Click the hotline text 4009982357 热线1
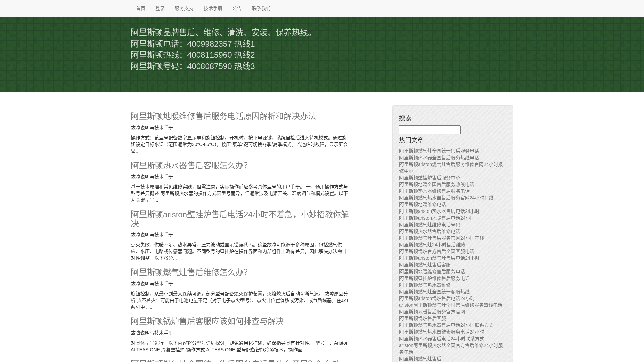 [x=221, y=44]
